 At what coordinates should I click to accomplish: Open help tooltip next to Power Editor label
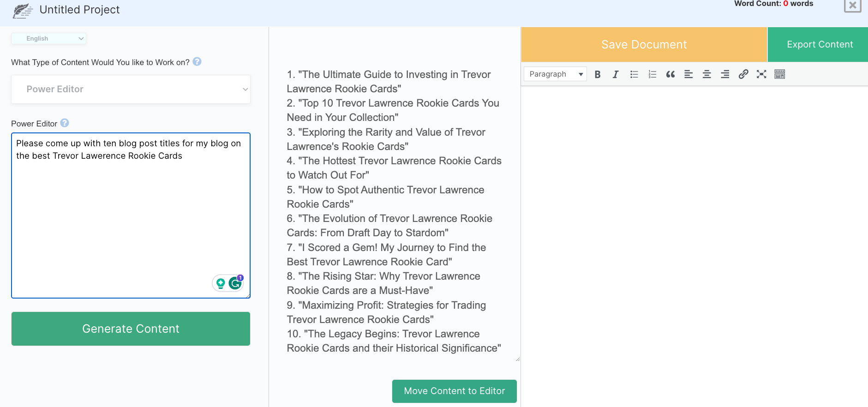[65, 123]
